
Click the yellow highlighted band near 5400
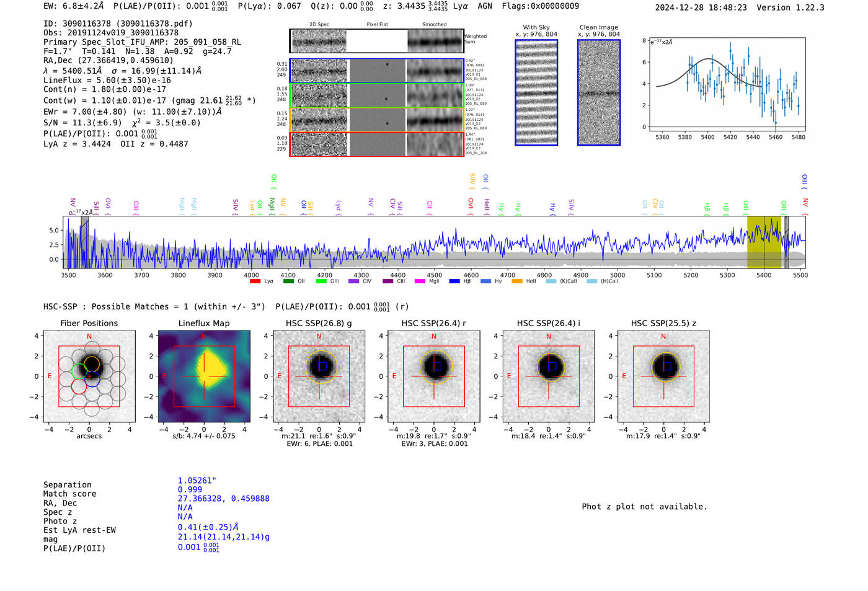point(764,242)
